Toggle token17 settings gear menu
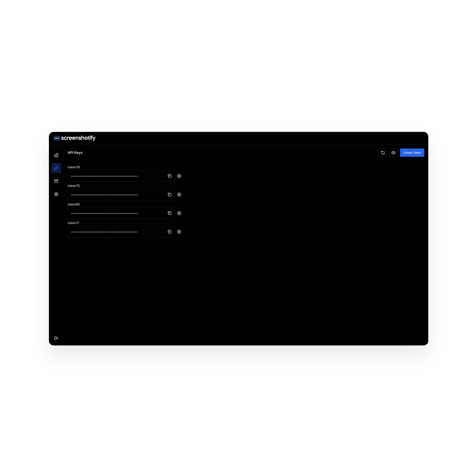This screenshot has height=476, width=476. (179, 231)
